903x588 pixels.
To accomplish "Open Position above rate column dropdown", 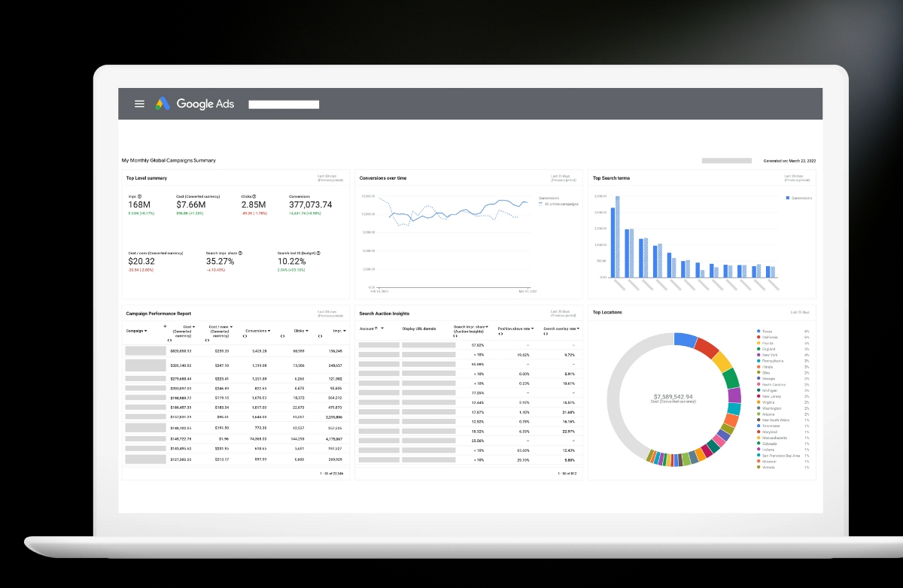I will pos(532,329).
